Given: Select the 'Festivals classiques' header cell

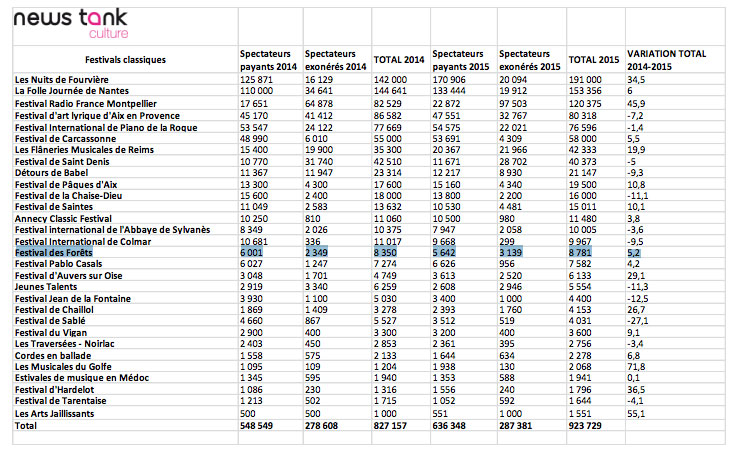Looking at the screenshot, I should pyautogui.click(x=125, y=60).
